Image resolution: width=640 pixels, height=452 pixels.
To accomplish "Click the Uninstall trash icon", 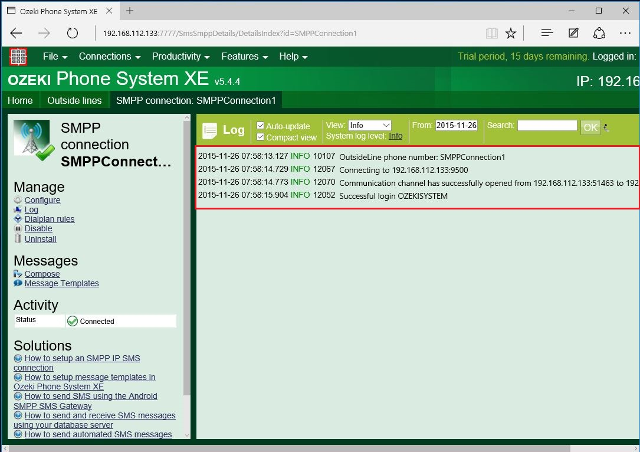I will click(x=18, y=238).
